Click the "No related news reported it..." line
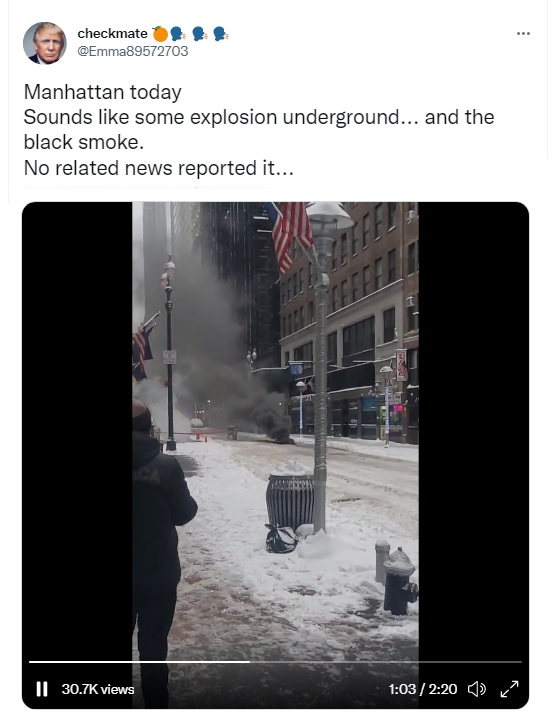 click(x=158, y=168)
